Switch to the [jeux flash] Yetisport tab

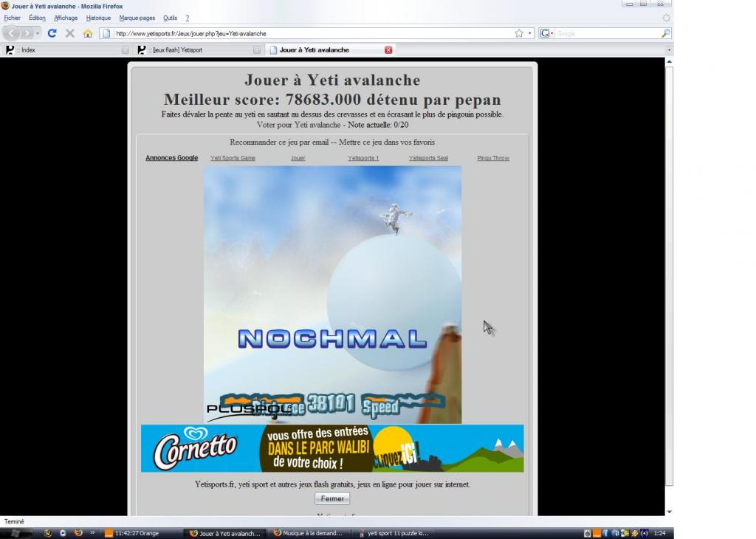[198, 49]
